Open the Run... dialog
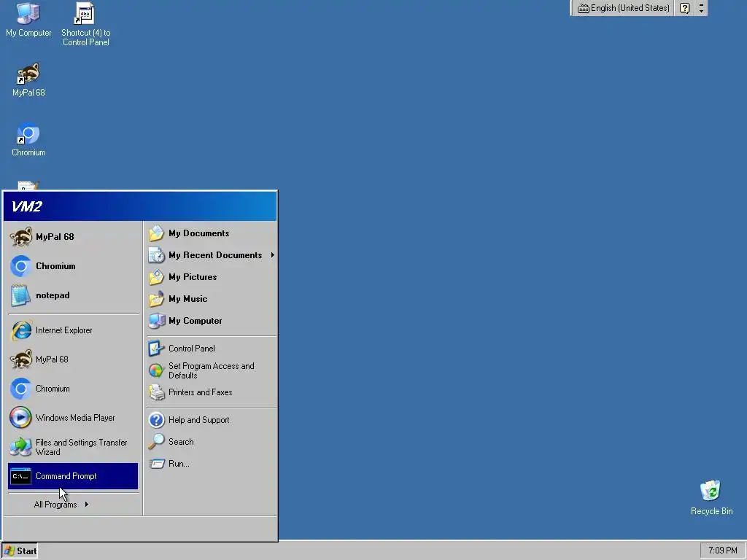Image resolution: width=747 pixels, height=560 pixels. click(212, 464)
